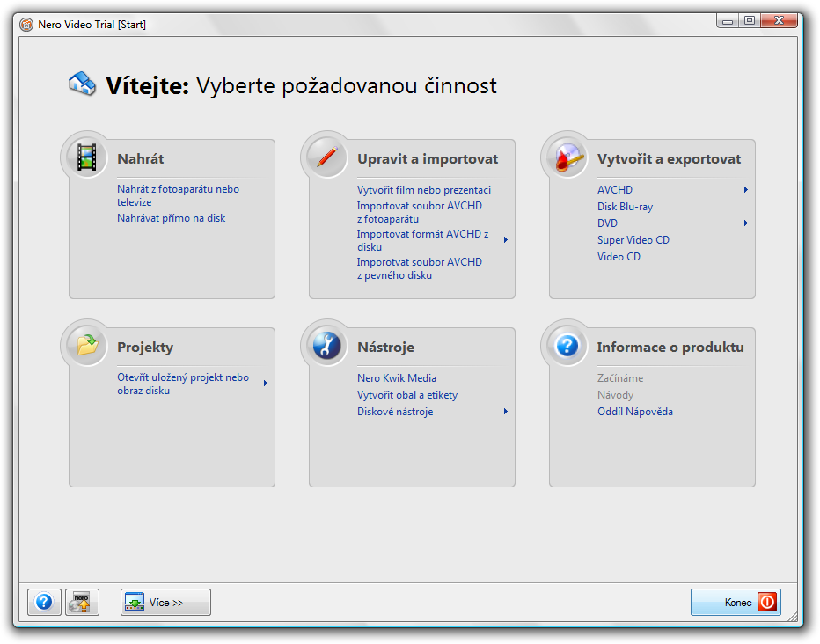
Task: Click the wrench Nástroje icon
Action: pyautogui.click(x=326, y=345)
